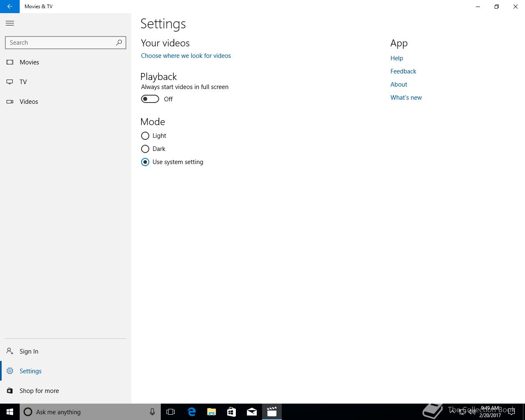This screenshot has height=420, width=525.
Task: Go to the Videos section
Action: 29,102
